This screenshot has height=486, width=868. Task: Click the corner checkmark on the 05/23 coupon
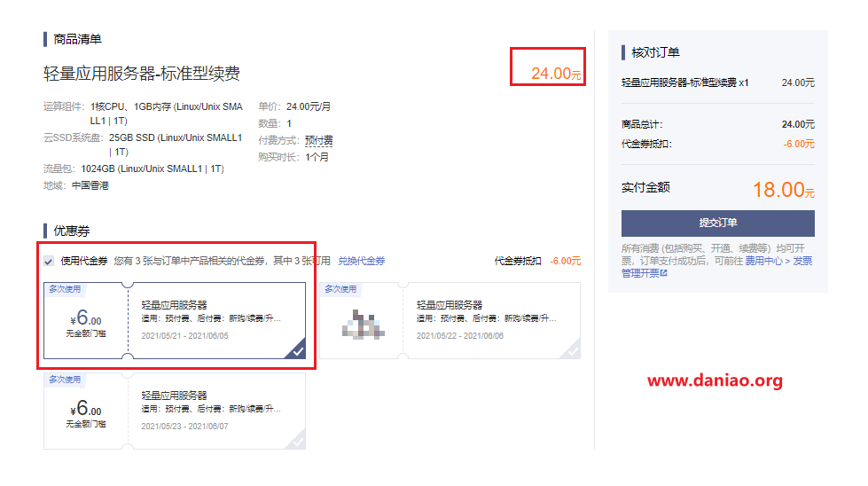click(x=297, y=441)
